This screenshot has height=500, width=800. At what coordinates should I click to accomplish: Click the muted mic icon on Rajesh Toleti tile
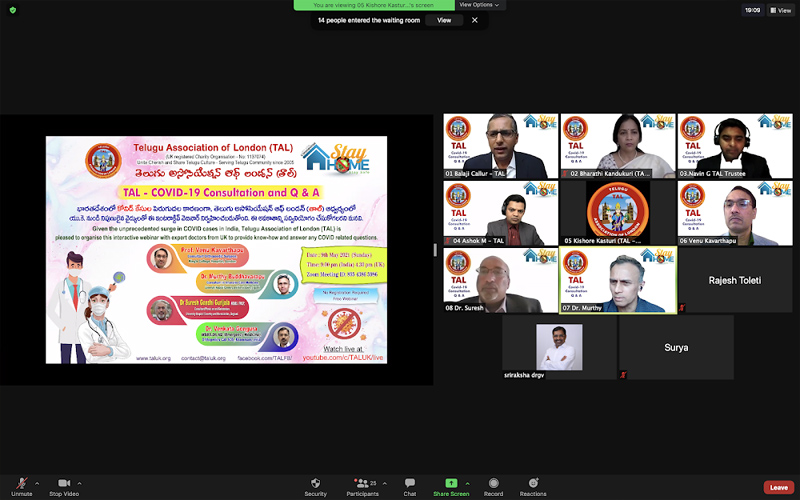(682, 308)
